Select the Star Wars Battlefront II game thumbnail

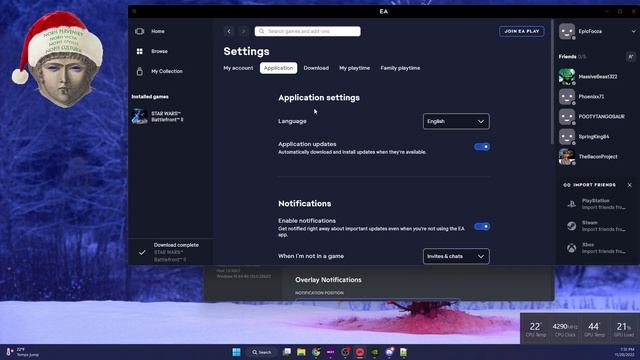click(x=140, y=117)
